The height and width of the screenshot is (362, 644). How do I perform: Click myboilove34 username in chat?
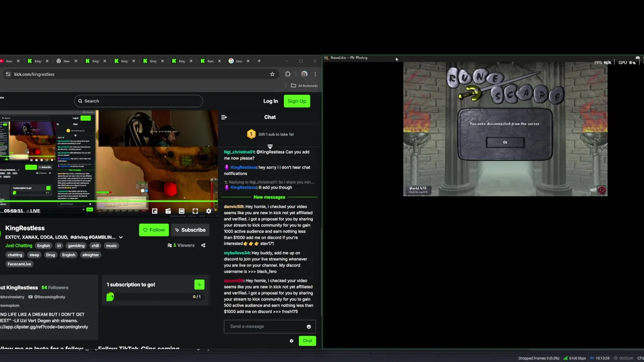tap(236, 253)
